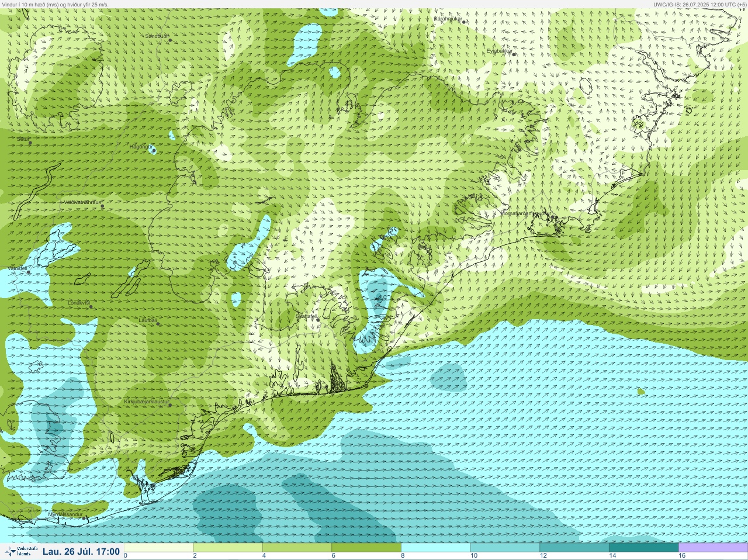Click the legend scale value 8

(403, 556)
